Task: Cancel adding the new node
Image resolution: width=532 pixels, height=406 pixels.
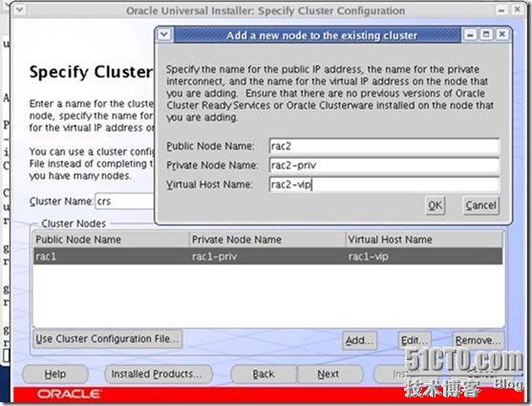Action: pos(480,205)
